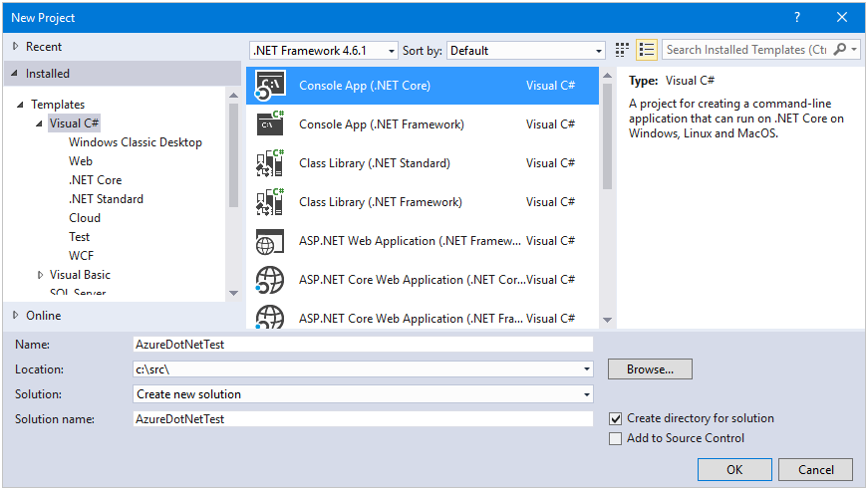Screen dimensions: 868x488
Task: Click the Class Library (.NET Standard) icon
Action: [270, 163]
